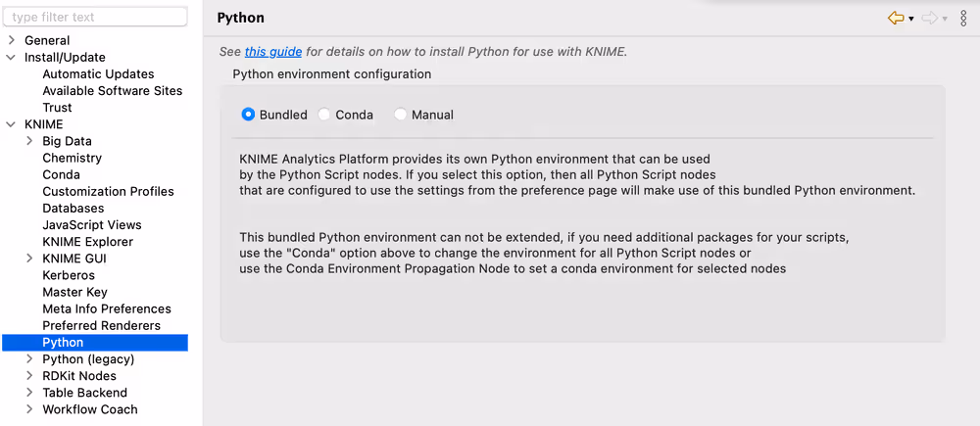Image resolution: width=980 pixels, height=426 pixels.
Task: Open the Master Key preference page
Action: [x=74, y=292]
